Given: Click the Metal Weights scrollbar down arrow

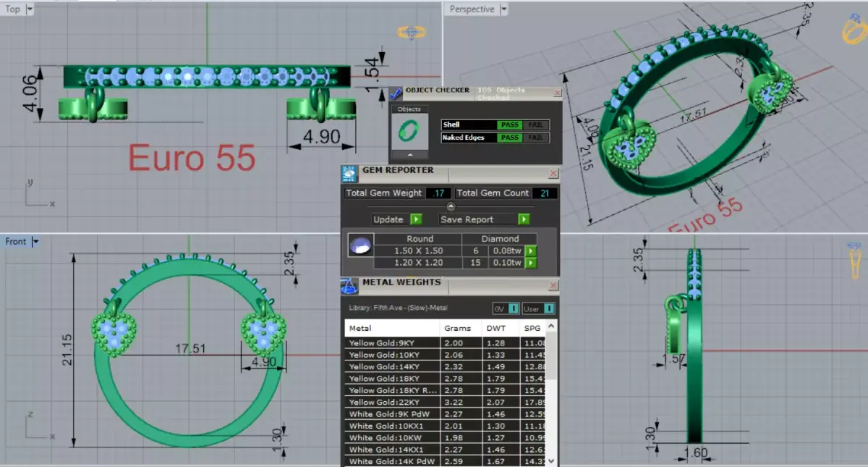Looking at the screenshot, I should pyautogui.click(x=551, y=460).
